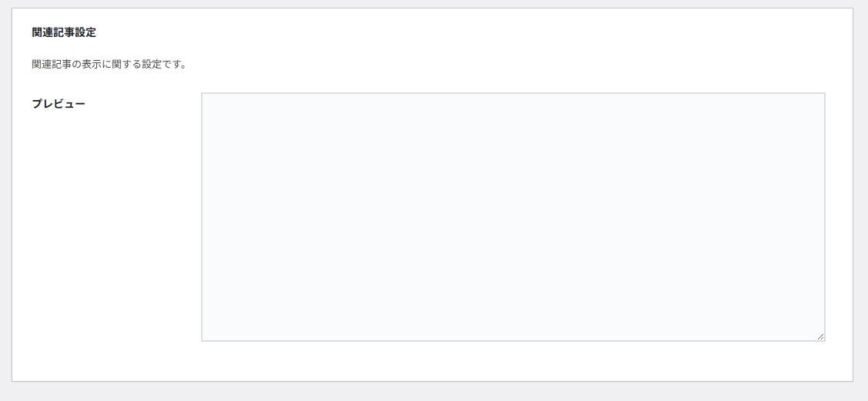The height and width of the screenshot is (401, 868).
Task: Click inside the large gray preview textarea
Action: click(513, 217)
